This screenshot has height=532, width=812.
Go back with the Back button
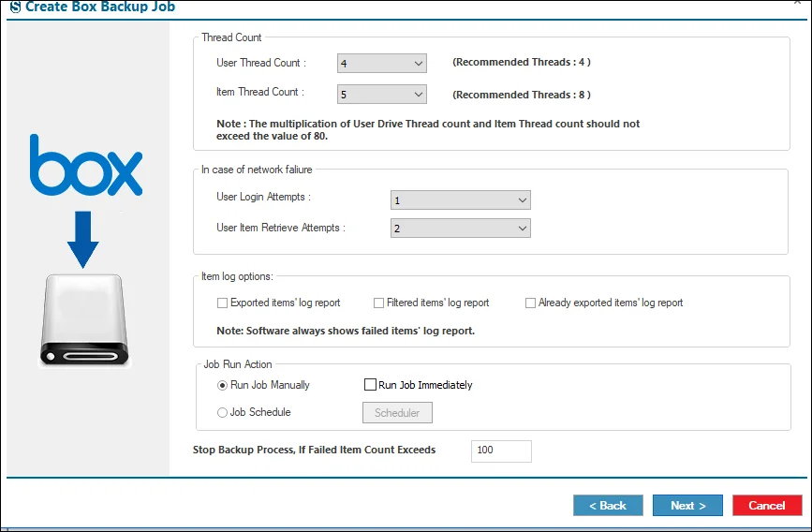pos(608,506)
